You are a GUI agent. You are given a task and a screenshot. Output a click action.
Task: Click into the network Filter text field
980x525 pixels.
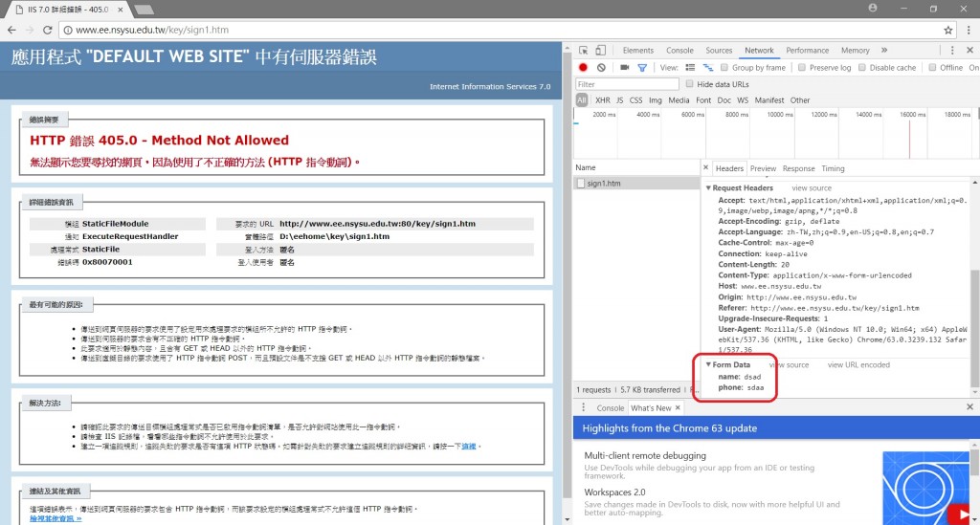pos(626,84)
